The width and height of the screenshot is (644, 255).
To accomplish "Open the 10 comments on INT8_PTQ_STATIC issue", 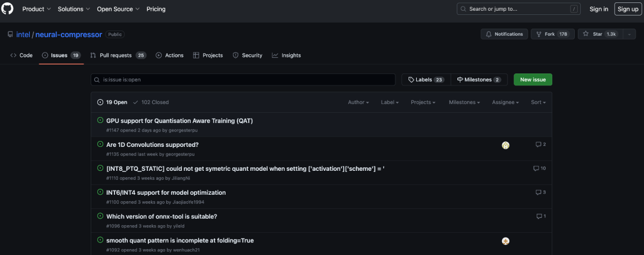I will pyautogui.click(x=539, y=168).
